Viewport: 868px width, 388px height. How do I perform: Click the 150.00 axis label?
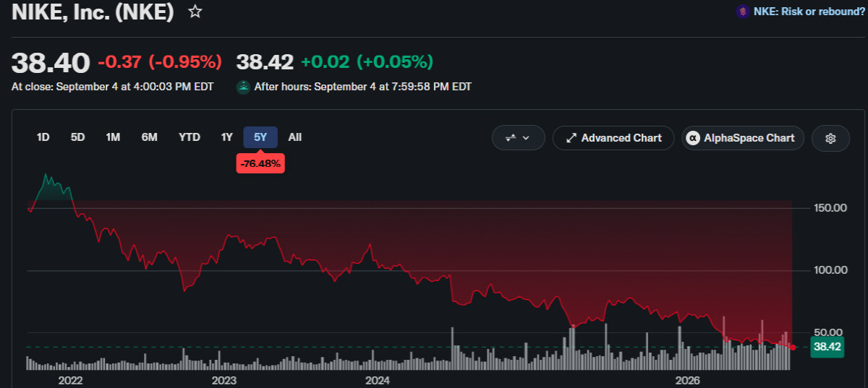(x=829, y=208)
